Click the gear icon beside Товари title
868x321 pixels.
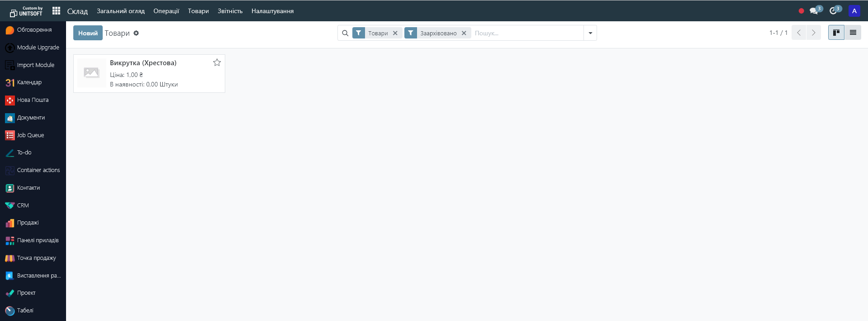click(x=136, y=33)
